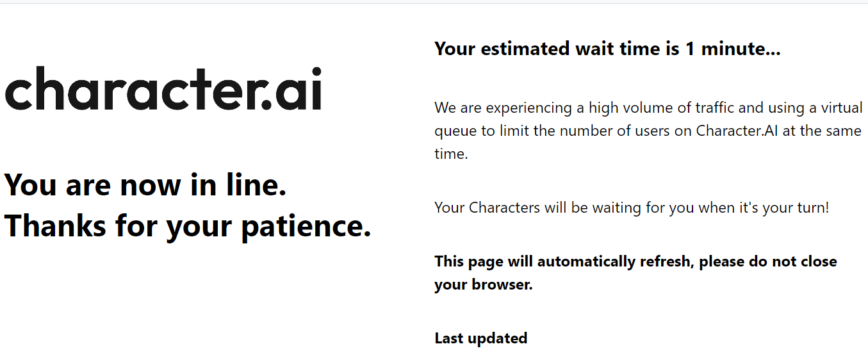Viewport: 868px width, 360px height.
Task: Click the "This page will automatically refresh" notice
Action: point(564,261)
